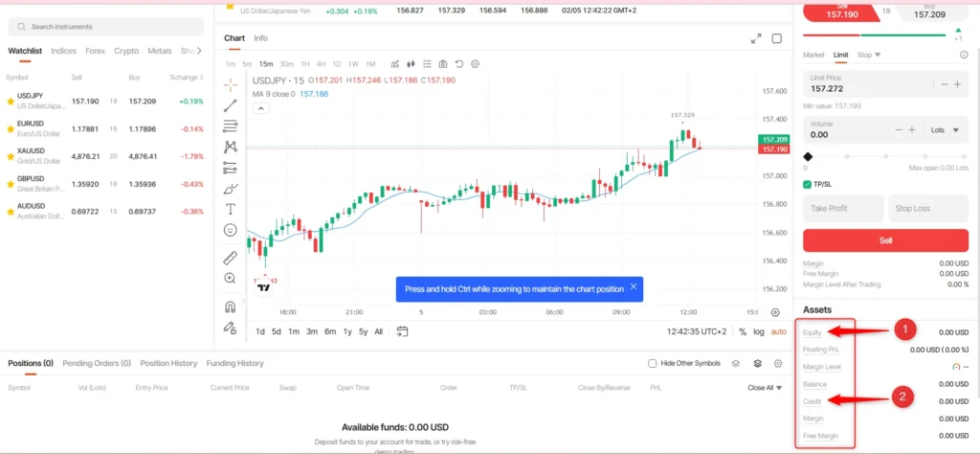Select the zoom in tool
The height and width of the screenshot is (454, 980).
[230, 279]
